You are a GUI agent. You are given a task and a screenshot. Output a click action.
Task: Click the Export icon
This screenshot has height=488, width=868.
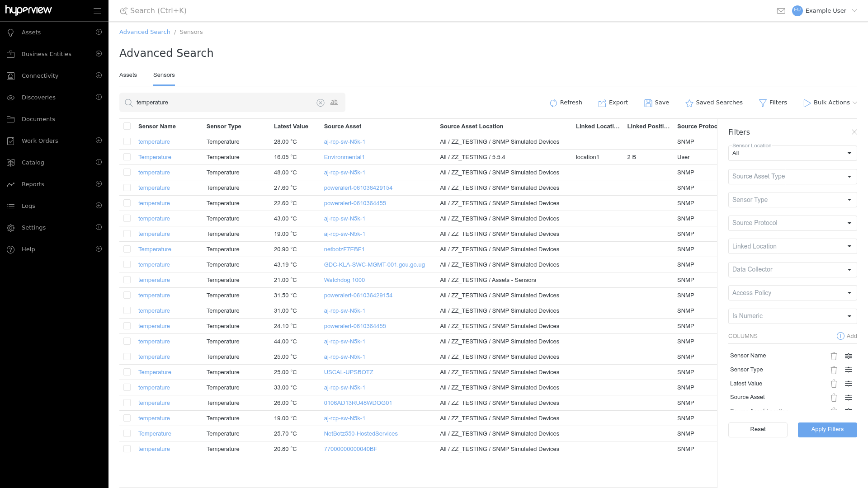602,103
